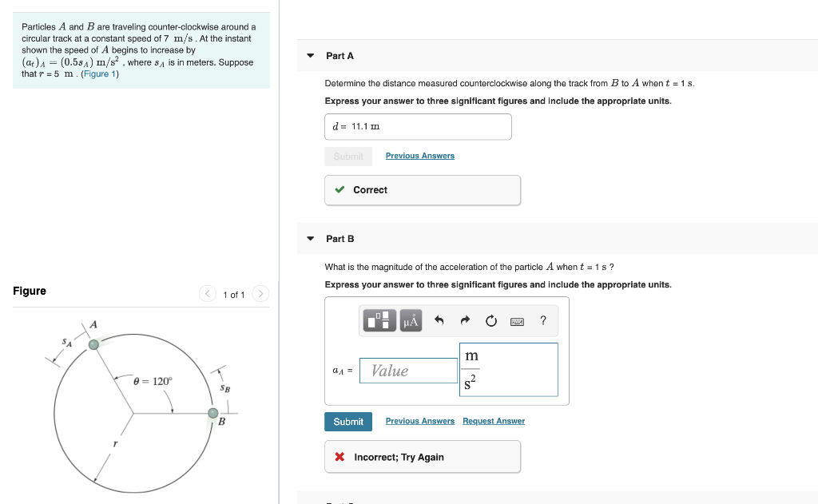The height and width of the screenshot is (504, 818).
Task: Reset the answer field with circular arrow icon
Action: pyautogui.click(x=490, y=320)
